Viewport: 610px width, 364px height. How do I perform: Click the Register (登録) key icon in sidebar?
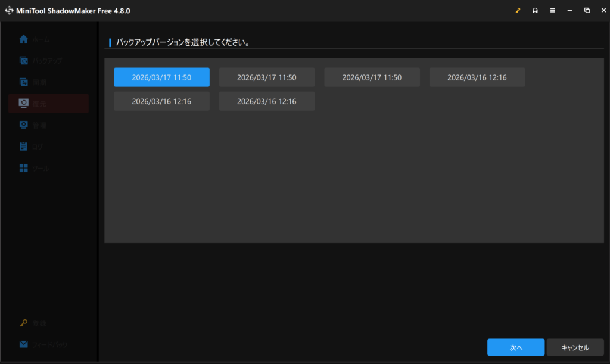click(24, 323)
